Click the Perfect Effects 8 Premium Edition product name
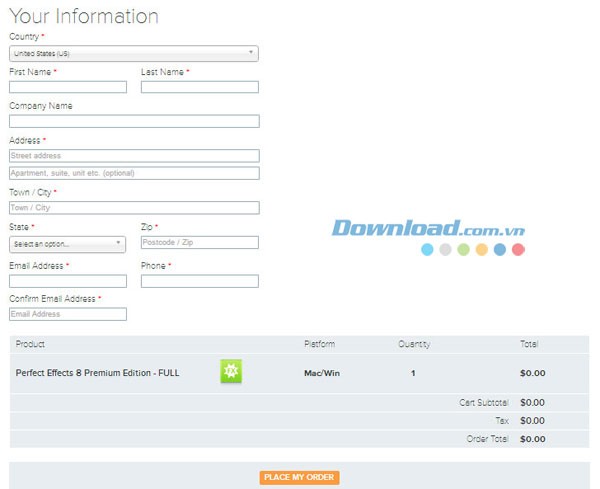Screen dimensions: 600x489 click(98, 373)
